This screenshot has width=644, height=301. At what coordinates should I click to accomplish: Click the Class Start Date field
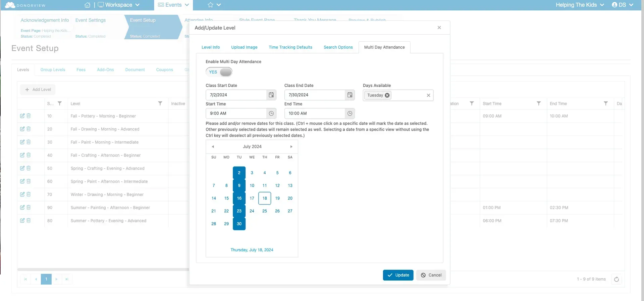coord(236,95)
